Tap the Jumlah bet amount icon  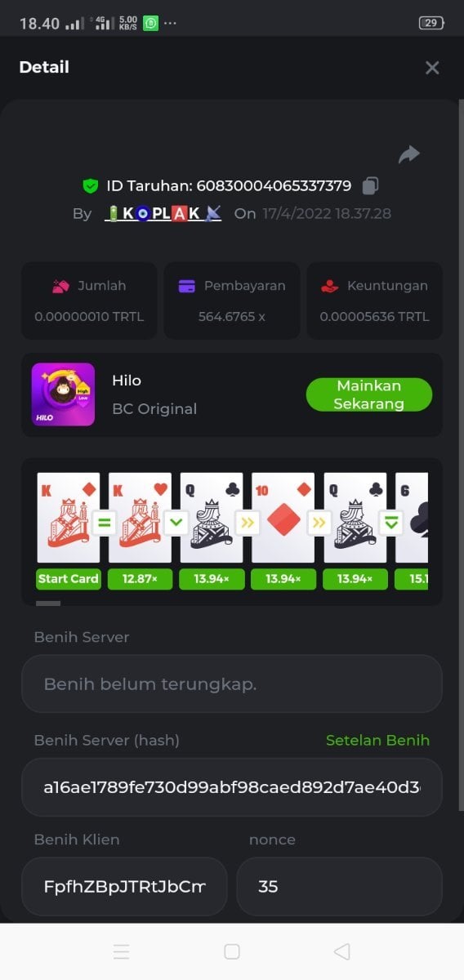pos(60,286)
